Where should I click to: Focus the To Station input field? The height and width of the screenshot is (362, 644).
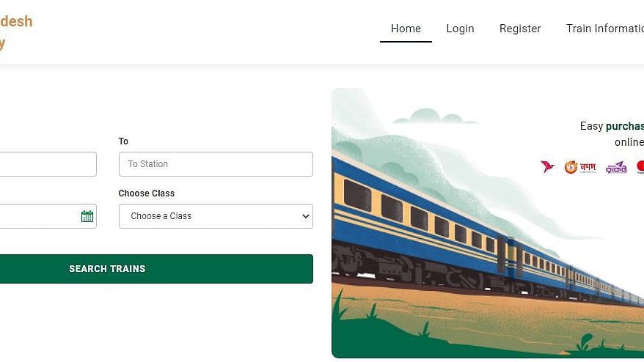[x=216, y=164]
